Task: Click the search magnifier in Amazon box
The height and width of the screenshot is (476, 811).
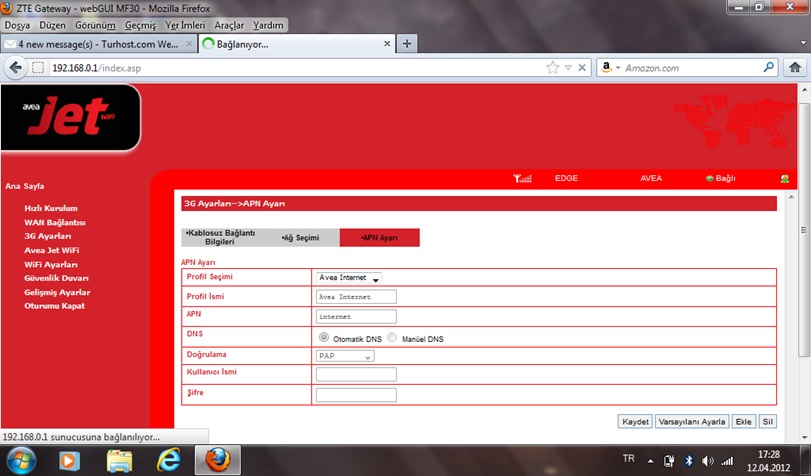Action: pos(769,67)
